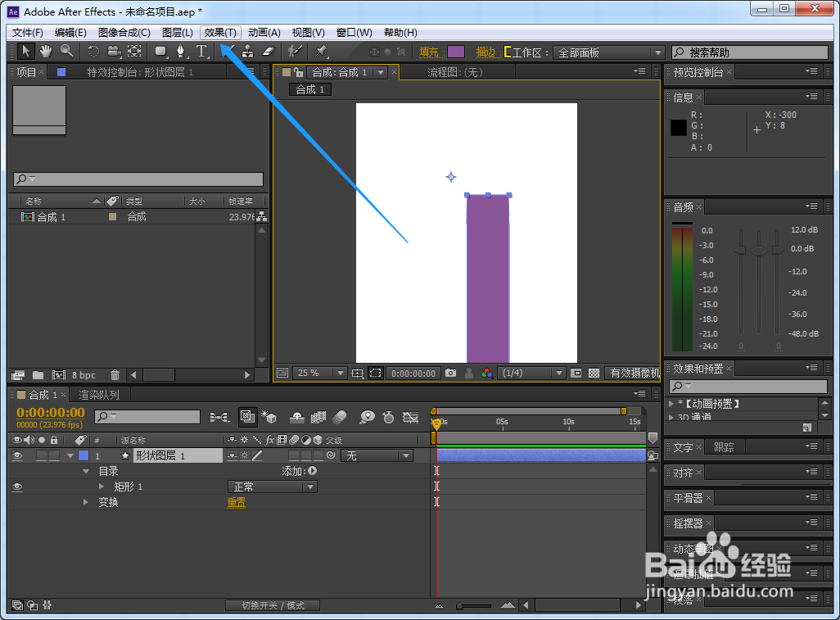Open Graph Editor icon in timeline
Image resolution: width=840 pixels, height=620 pixels.
[x=410, y=417]
